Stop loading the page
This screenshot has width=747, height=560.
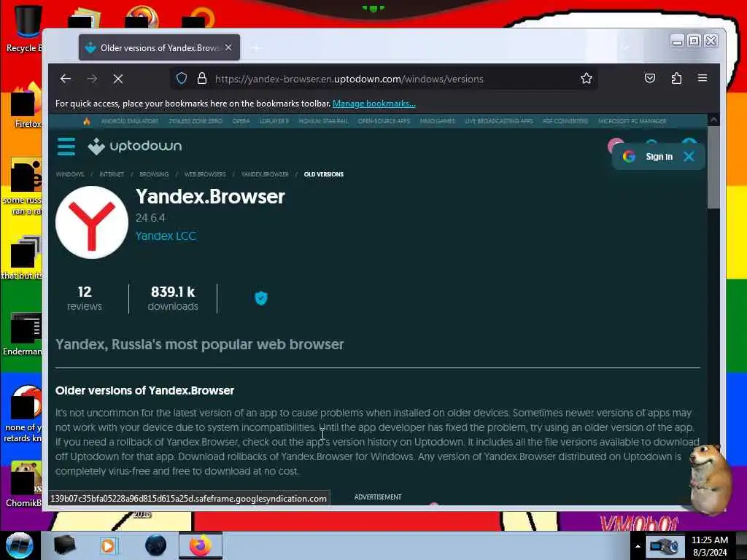tap(118, 79)
